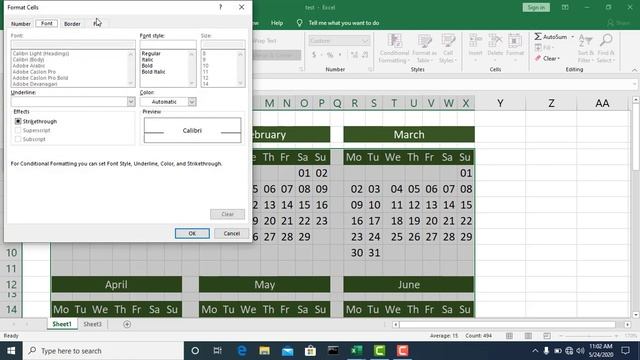Viewport: 640px width, 360px height.
Task: Click Cancel in Format Cells dialog
Action: [231, 233]
